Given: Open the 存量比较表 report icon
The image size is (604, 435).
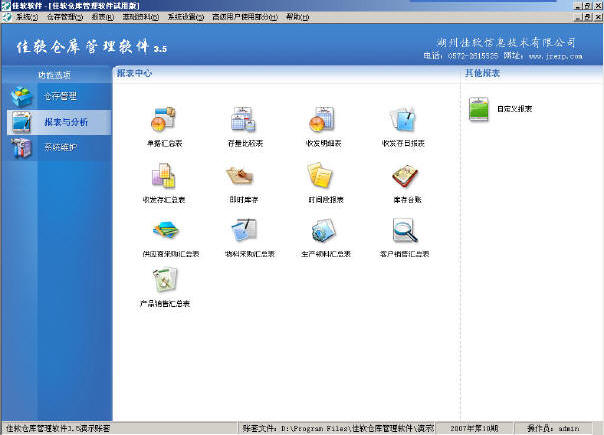Looking at the screenshot, I should click(x=243, y=119).
